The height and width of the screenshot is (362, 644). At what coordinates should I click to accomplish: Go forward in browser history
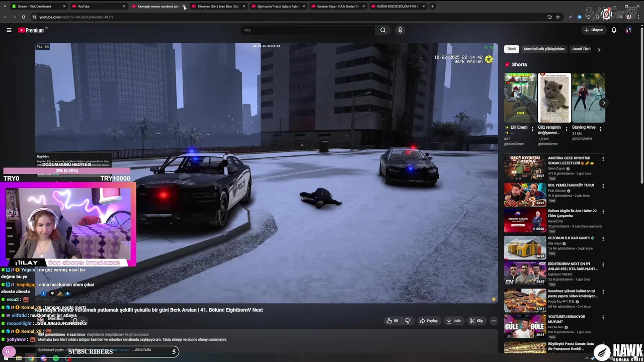pyautogui.click(x=14, y=17)
